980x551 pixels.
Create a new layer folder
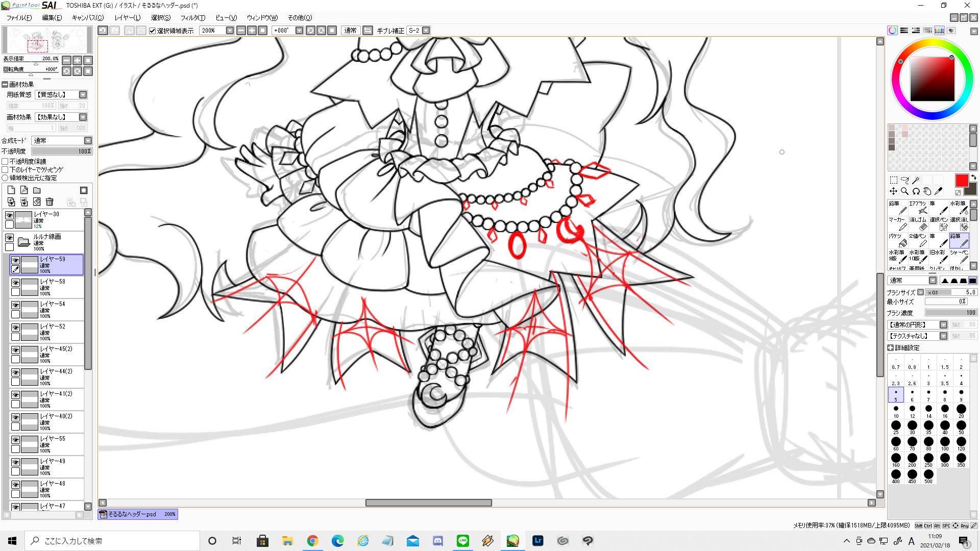[37, 190]
